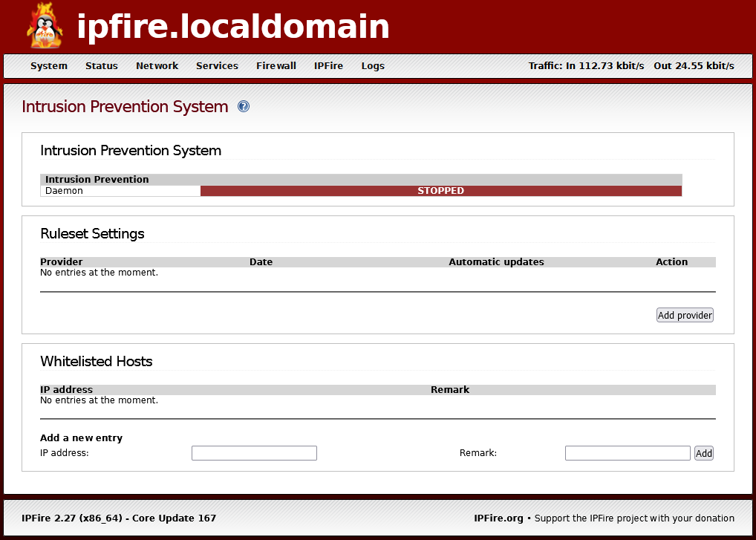Click the Add provider button
This screenshot has width=756, height=540.
pos(685,316)
